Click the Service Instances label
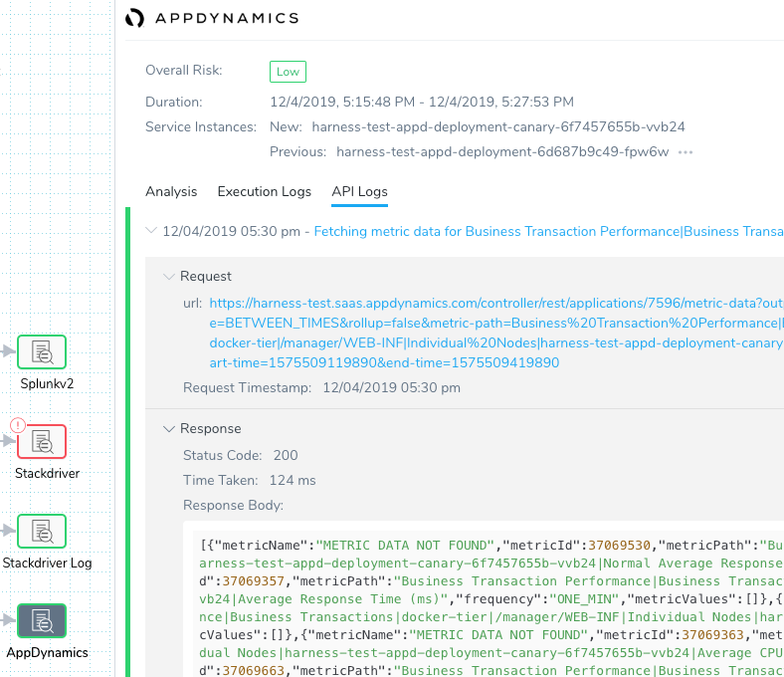 pos(201,127)
